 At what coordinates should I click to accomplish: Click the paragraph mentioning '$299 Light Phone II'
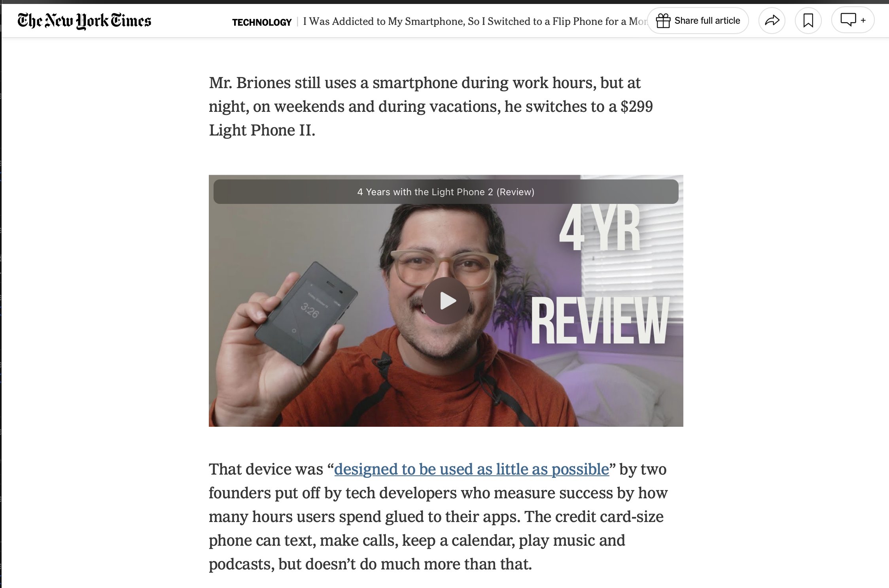click(431, 106)
